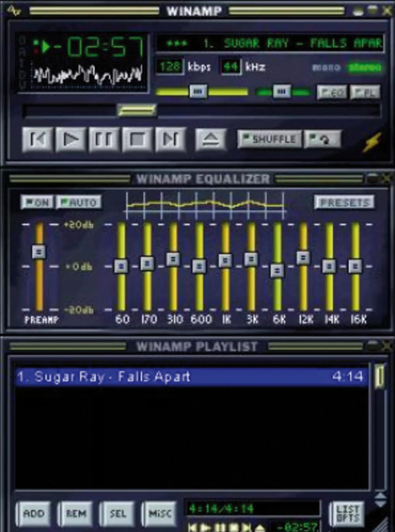The height and width of the screenshot is (532, 395).
Task: Pause playback with the Pause button
Action: click(x=104, y=139)
